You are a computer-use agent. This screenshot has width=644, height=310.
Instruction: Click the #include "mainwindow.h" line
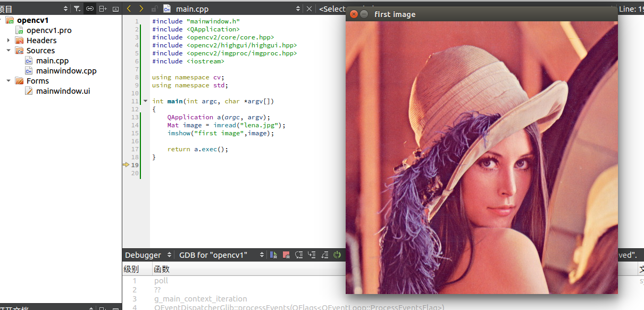196,21
